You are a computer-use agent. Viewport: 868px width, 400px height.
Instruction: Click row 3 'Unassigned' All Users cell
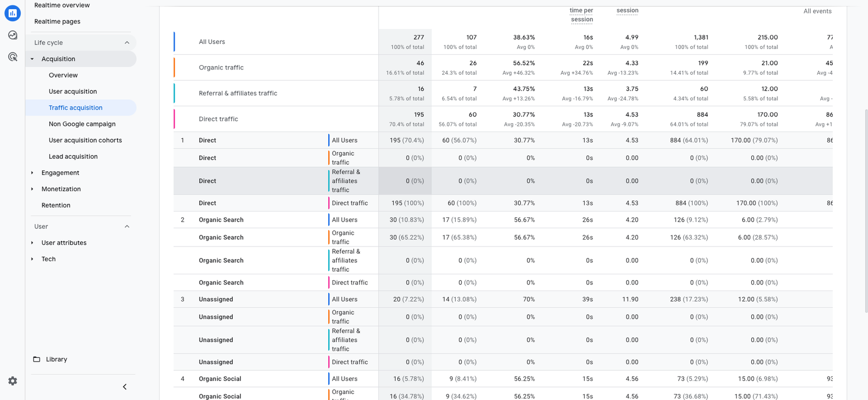(x=344, y=299)
